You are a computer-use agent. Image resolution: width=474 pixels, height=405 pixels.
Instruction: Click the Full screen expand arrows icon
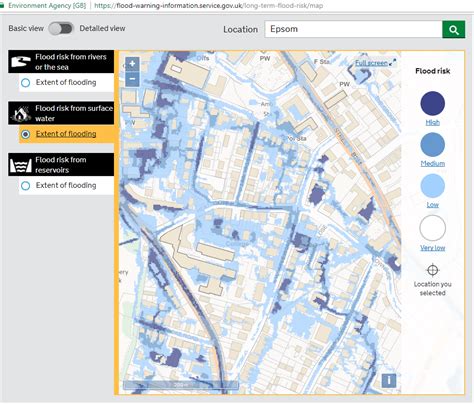coord(393,62)
